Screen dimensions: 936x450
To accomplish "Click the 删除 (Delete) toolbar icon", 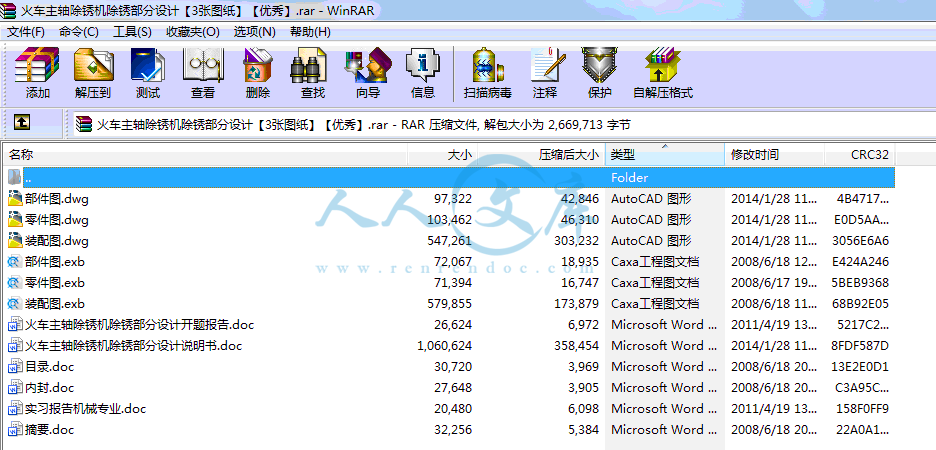I will pyautogui.click(x=257, y=65).
